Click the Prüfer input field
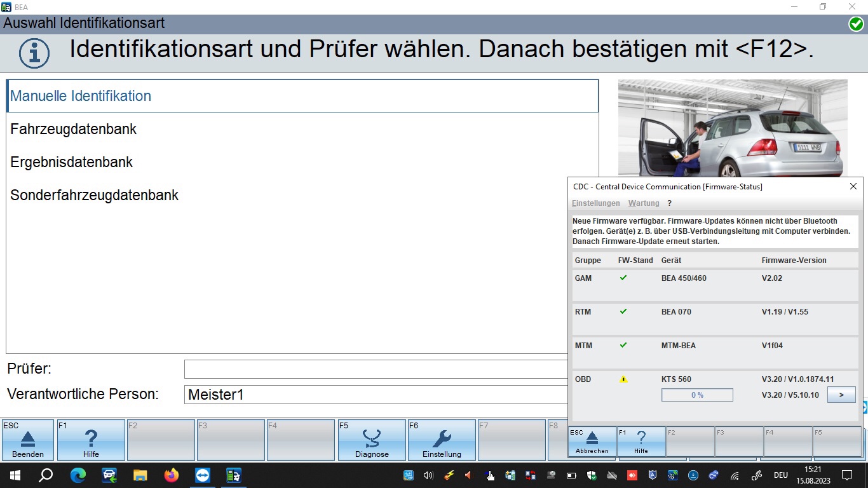Image resolution: width=868 pixels, height=488 pixels. tap(376, 369)
